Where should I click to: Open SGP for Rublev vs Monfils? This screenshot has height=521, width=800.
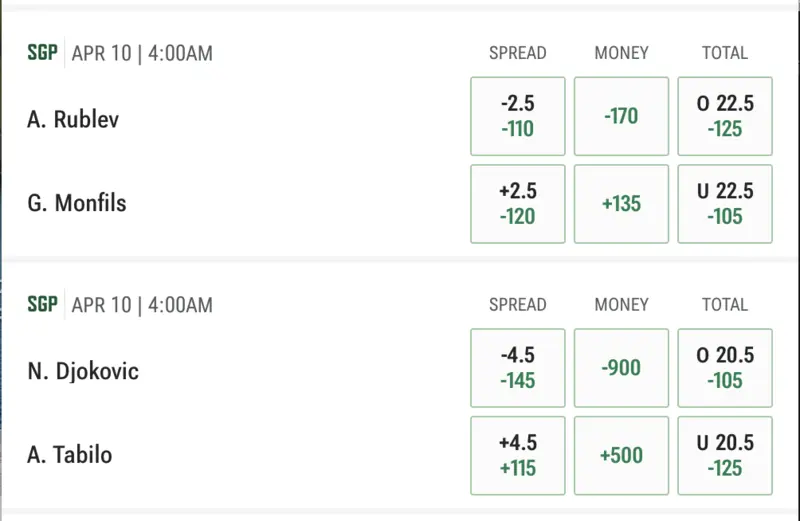(42, 53)
